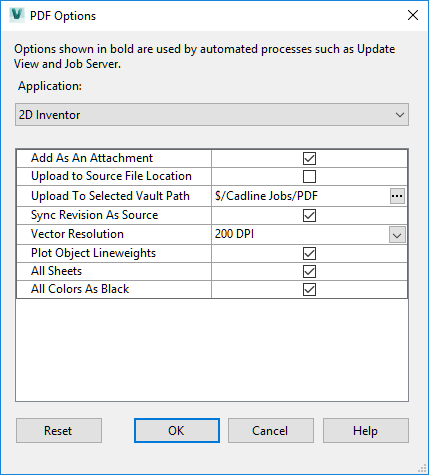Open Help for PDF Options
Image resolution: width=429 pixels, height=475 pixels.
point(366,431)
